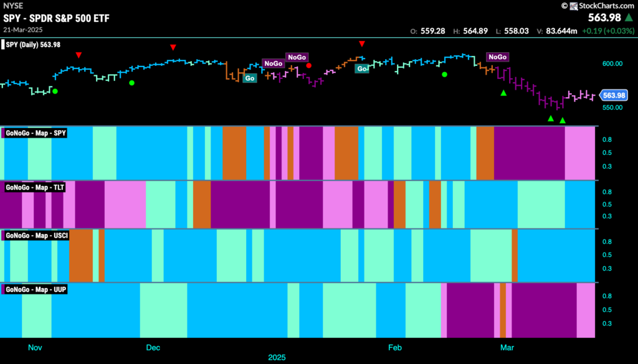Click the blue 563.98 price tag on axis

point(614,95)
